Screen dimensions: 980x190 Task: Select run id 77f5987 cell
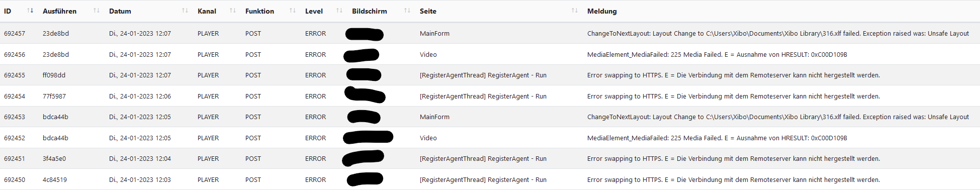pos(54,96)
